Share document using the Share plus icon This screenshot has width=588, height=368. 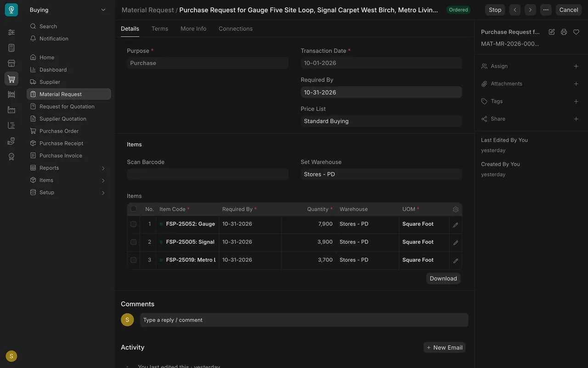point(576,119)
